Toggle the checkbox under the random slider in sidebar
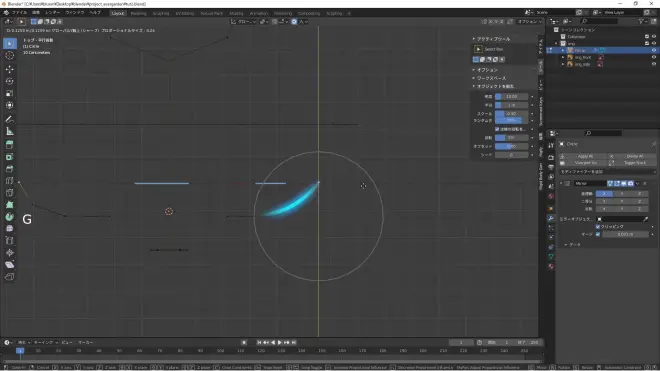Image resolution: width=660 pixels, height=371 pixels. (497, 129)
